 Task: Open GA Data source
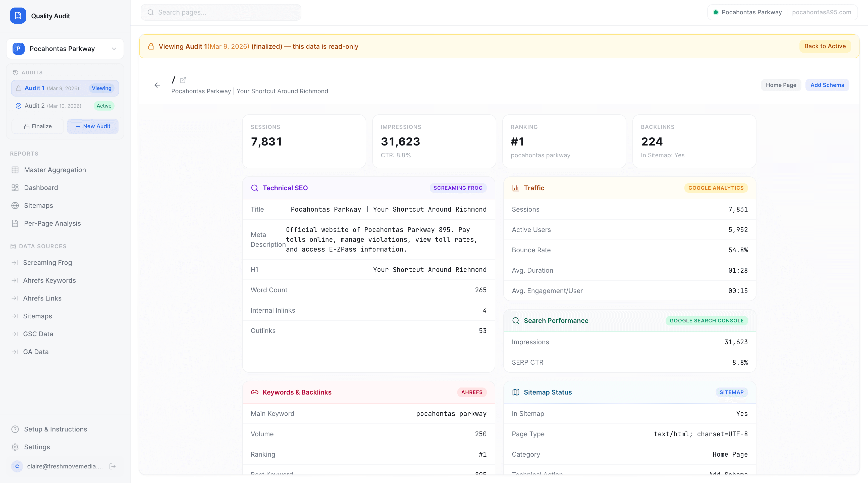65,352
